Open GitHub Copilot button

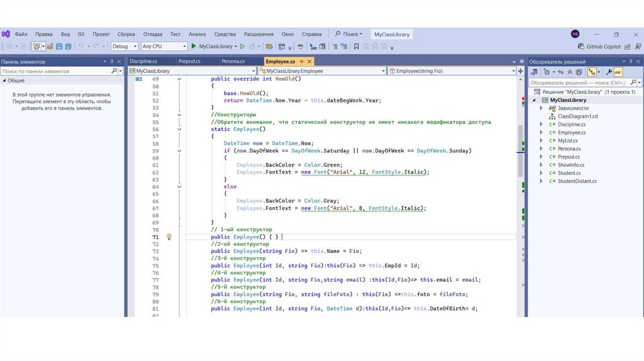[x=599, y=47]
